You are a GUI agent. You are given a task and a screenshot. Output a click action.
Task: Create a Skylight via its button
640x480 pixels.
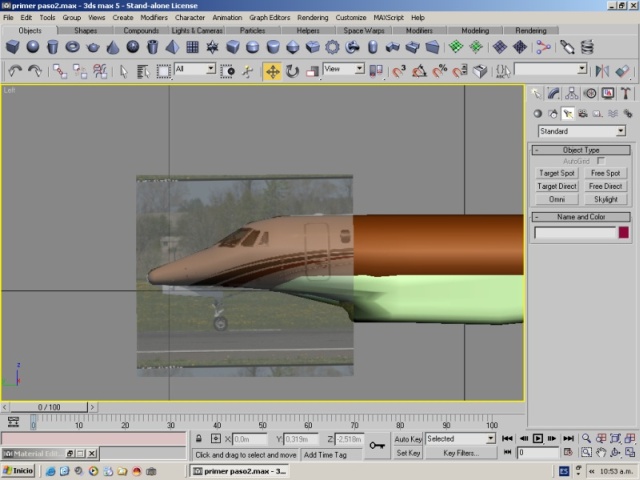click(x=605, y=199)
